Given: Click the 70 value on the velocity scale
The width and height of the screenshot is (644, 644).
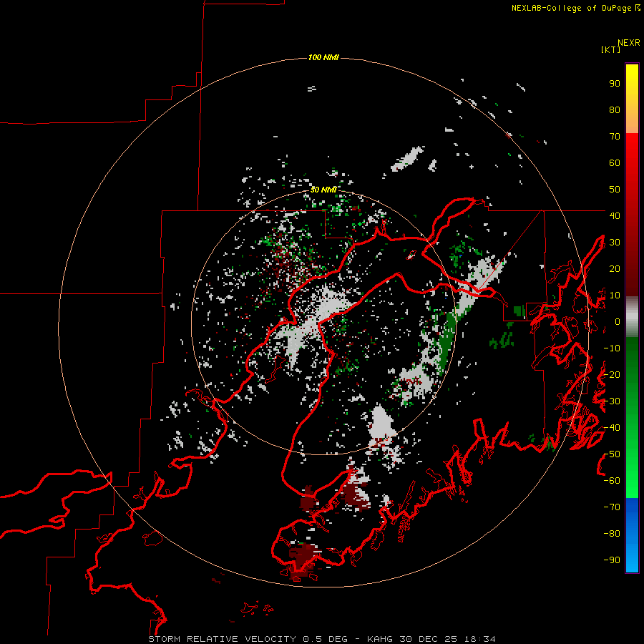Looking at the screenshot, I should [615, 137].
